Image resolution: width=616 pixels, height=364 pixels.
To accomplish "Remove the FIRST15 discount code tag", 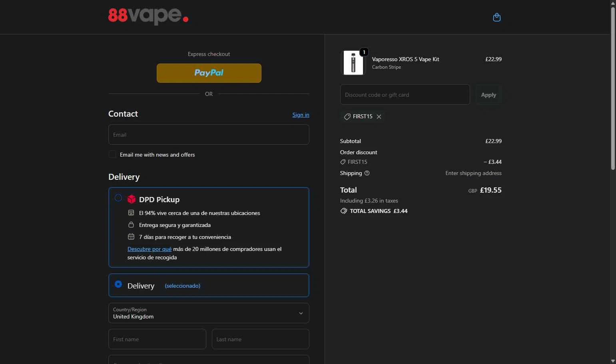I will click(379, 117).
